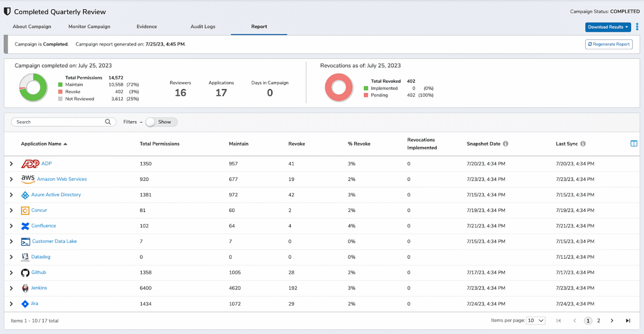Open the three-dot overflow menu
This screenshot has height=334, width=644.
pyautogui.click(x=638, y=26)
